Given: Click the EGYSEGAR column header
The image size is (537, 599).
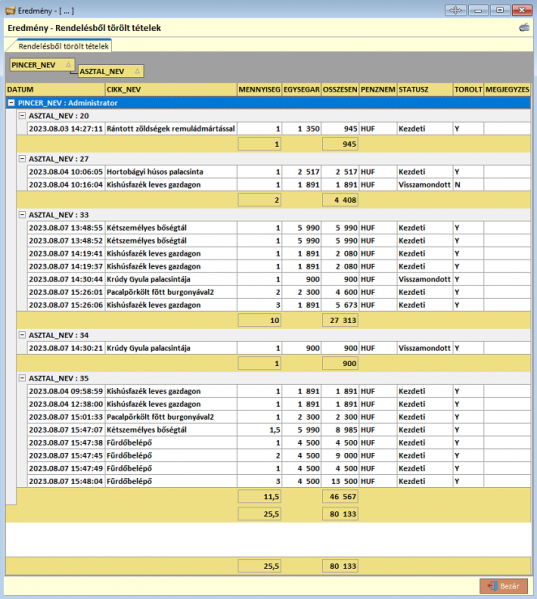Looking at the screenshot, I should 301,89.
